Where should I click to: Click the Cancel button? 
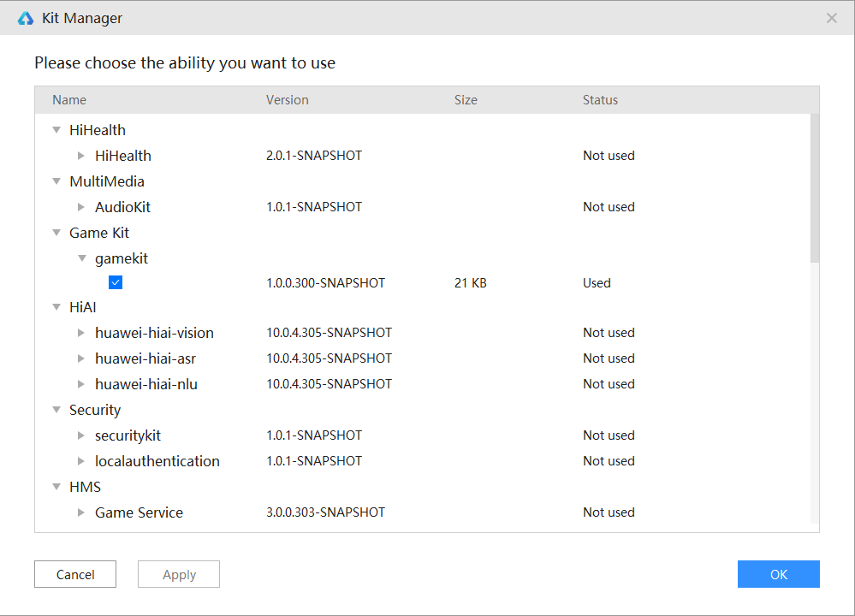pos(75,574)
